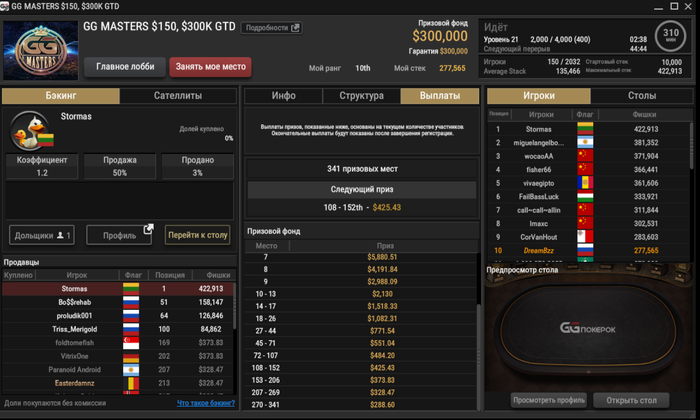Screen dimensions: 700x420
Task: Click the Lithuanian flag next to Stormas in players list
Action: [585, 129]
